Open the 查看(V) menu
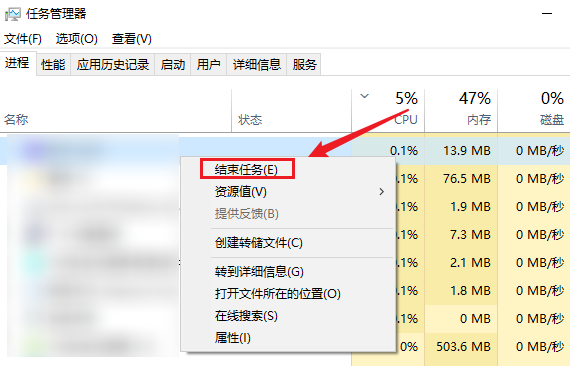570x366 pixels. coord(132,39)
